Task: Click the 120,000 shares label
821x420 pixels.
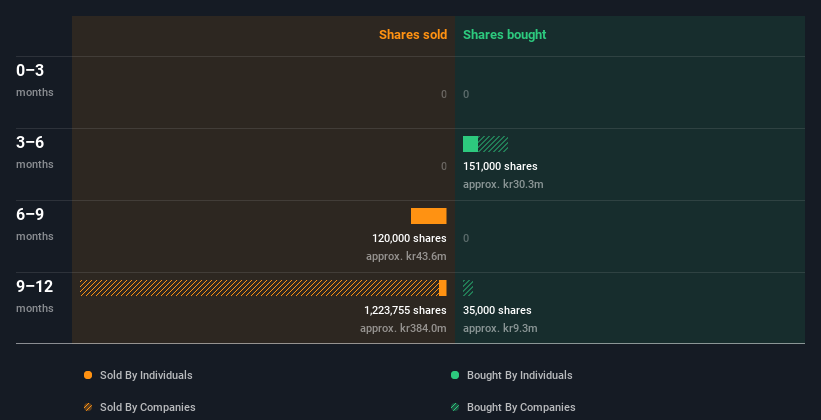Action: pos(409,238)
